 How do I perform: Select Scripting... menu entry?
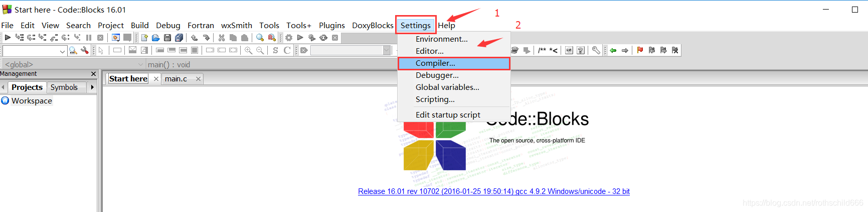[x=454, y=99]
